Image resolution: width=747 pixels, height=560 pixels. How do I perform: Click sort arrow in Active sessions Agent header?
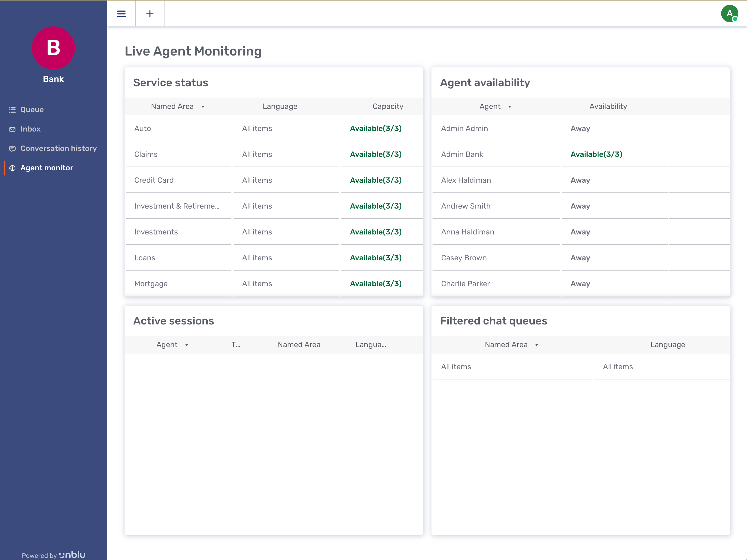click(186, 345)
